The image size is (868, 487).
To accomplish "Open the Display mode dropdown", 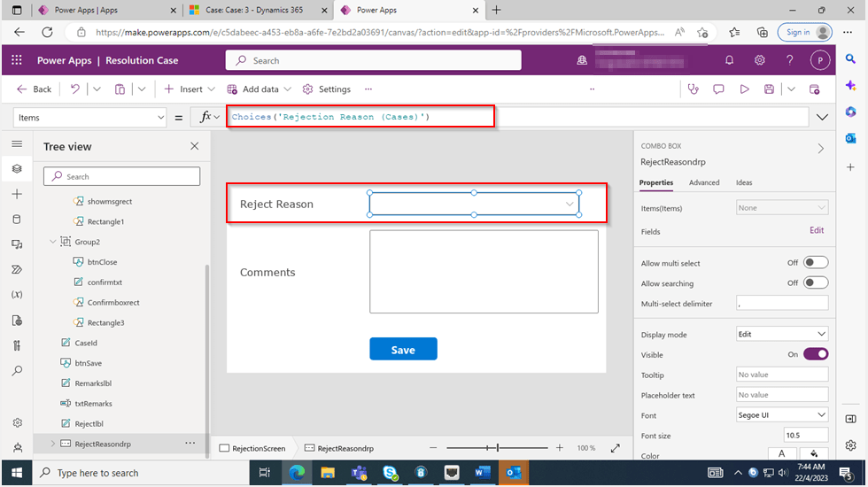I will tap(781, 335).
